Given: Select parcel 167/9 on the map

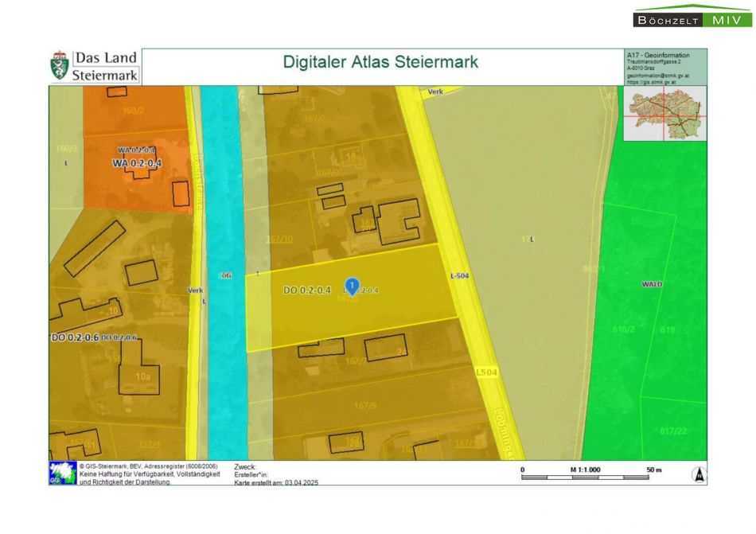Looking at the screenshot, I should click(365, 406).
